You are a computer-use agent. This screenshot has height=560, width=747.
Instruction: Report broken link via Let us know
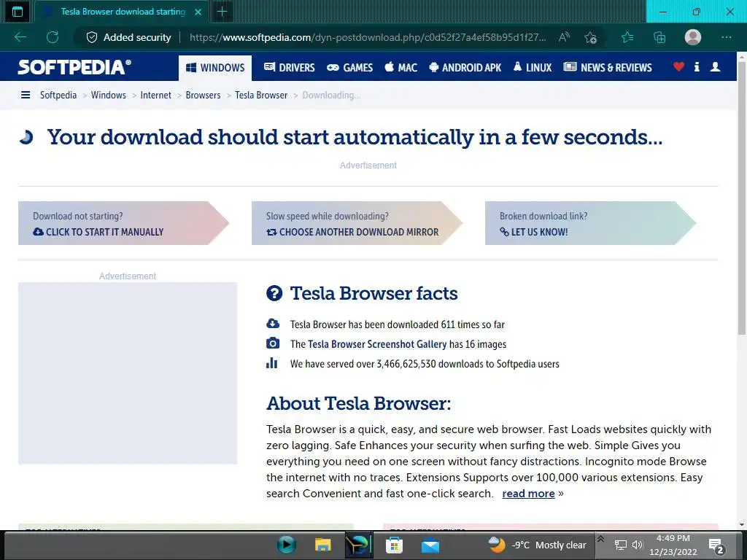click(591, 223)
